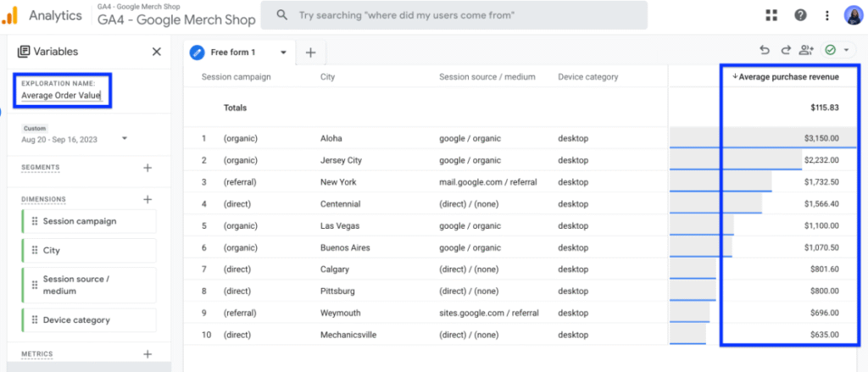Select Session source / medium dimension chip
This screenshot has height=372, width=868.
tap(89, 285)
